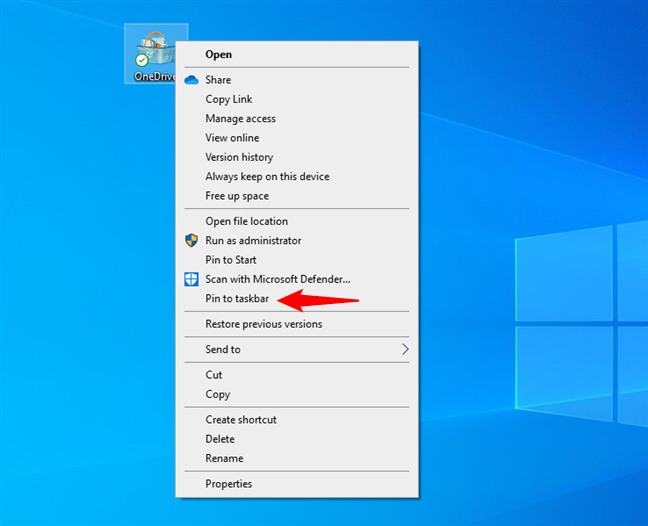Open the Send to menu item
648x526 pixels.
click(297, 349)
